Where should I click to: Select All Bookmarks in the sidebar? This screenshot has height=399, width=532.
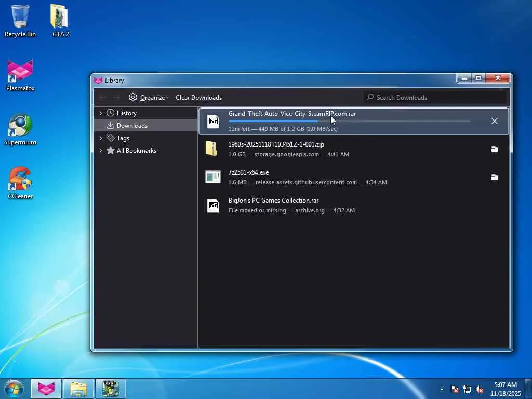[x=146, y=150]
